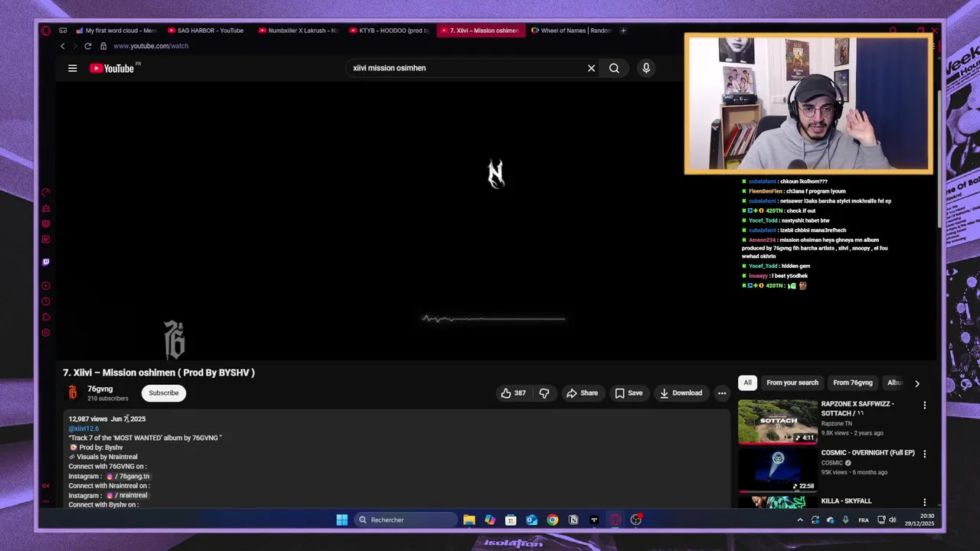Open the KILLA - SKYFALL video title
The width and height of the screenshot is (980, 551).
846,501
